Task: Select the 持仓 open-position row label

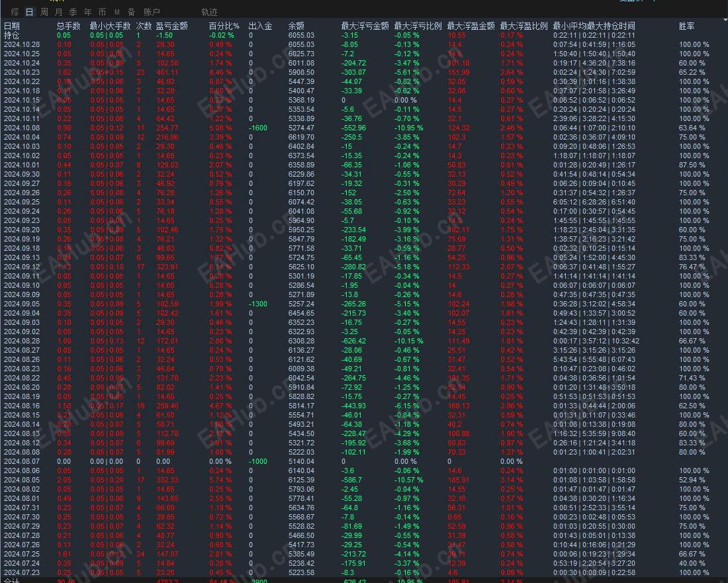Action: click(12, 35)
